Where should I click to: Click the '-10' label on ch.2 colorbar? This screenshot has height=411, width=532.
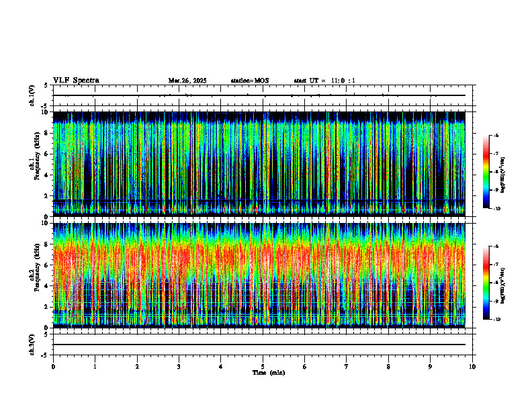(496, 320)
